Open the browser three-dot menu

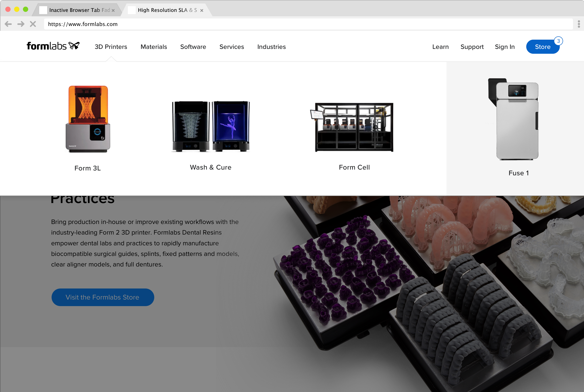point(579,24)
